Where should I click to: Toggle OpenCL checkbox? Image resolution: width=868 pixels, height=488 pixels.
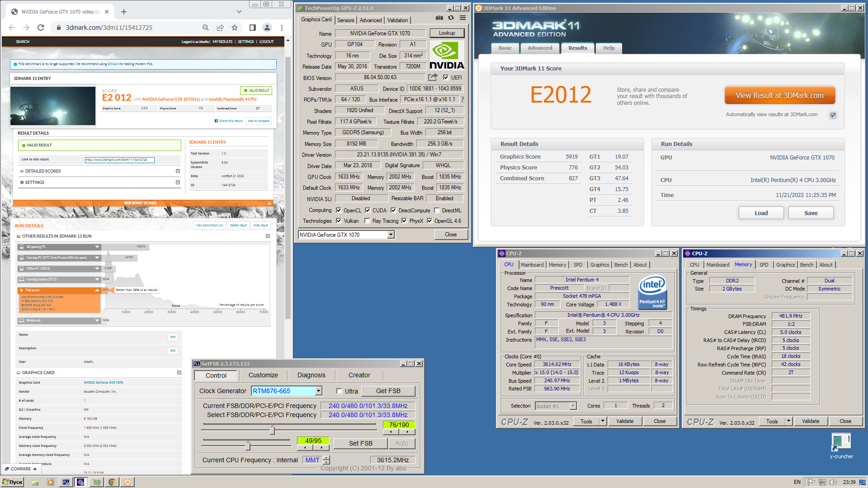click(339, 210)
